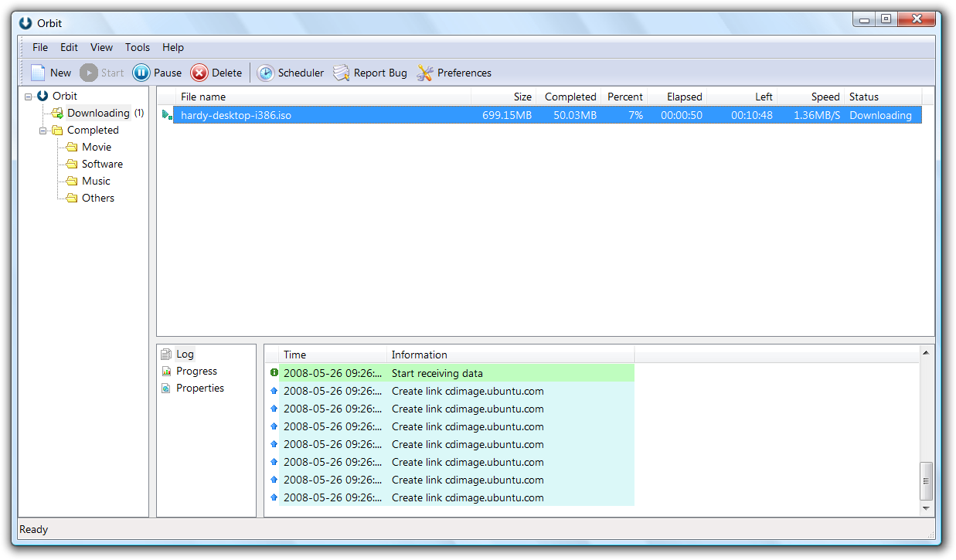Open the Help menu
This screenshot has width=956, height=560.
[x=173, y=47]
